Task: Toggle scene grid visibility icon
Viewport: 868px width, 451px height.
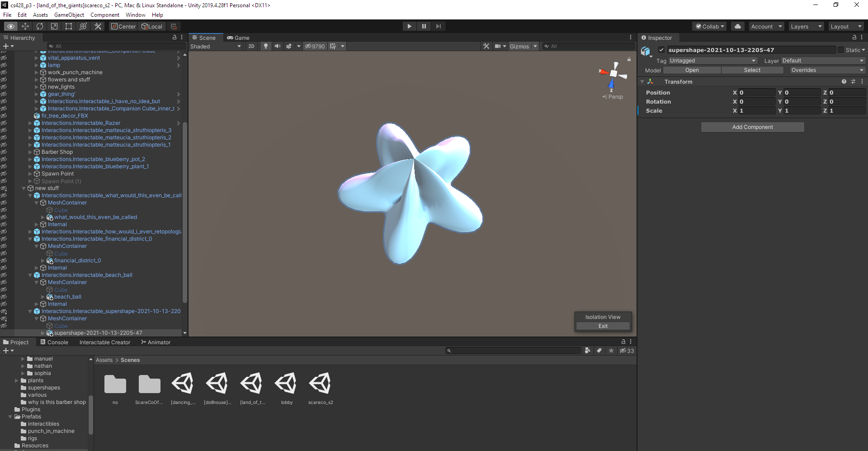Action: click(x=333, y=46)
